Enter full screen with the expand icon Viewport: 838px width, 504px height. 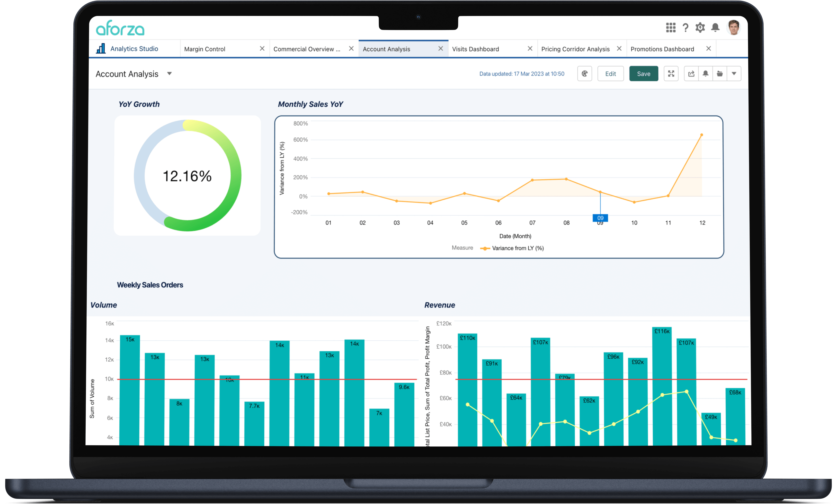tap(671, 74)
